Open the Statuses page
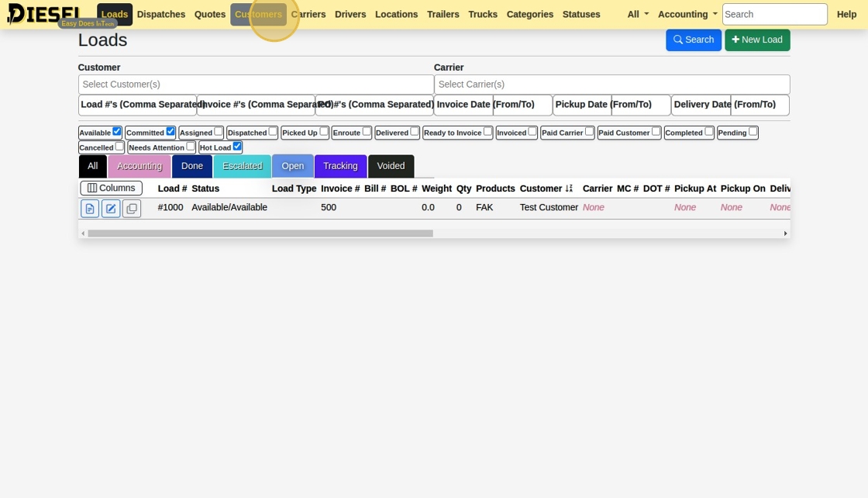Viewport: 868px width, 498px height. click(x=581, y=15)
